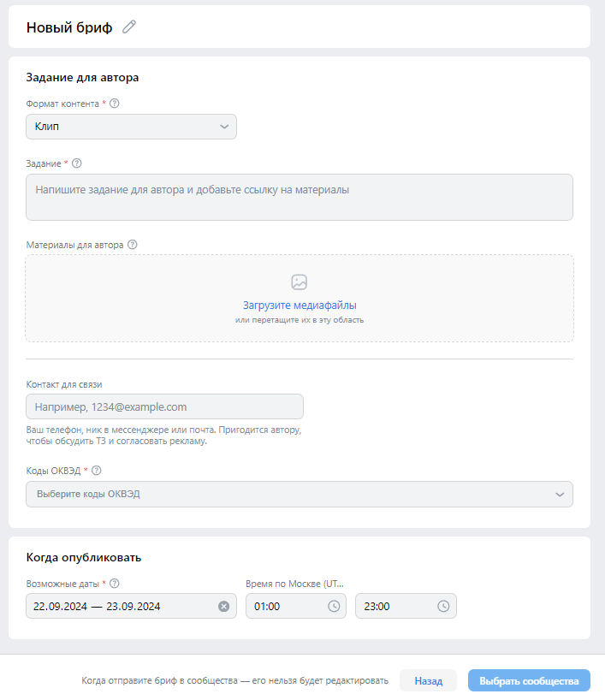
Task: Focus the Контакт для связи input field
Action: point(165,406)
